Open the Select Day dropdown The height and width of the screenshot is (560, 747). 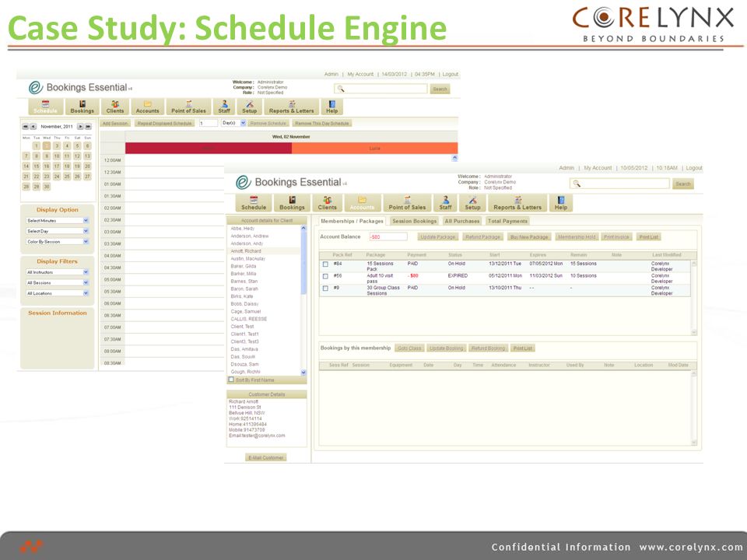[57, 231]
